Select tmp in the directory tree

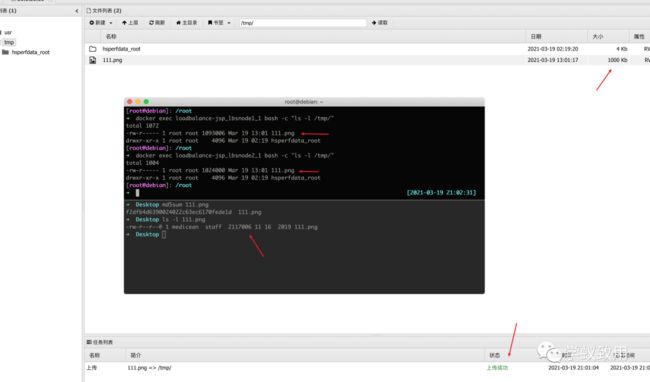9,42
